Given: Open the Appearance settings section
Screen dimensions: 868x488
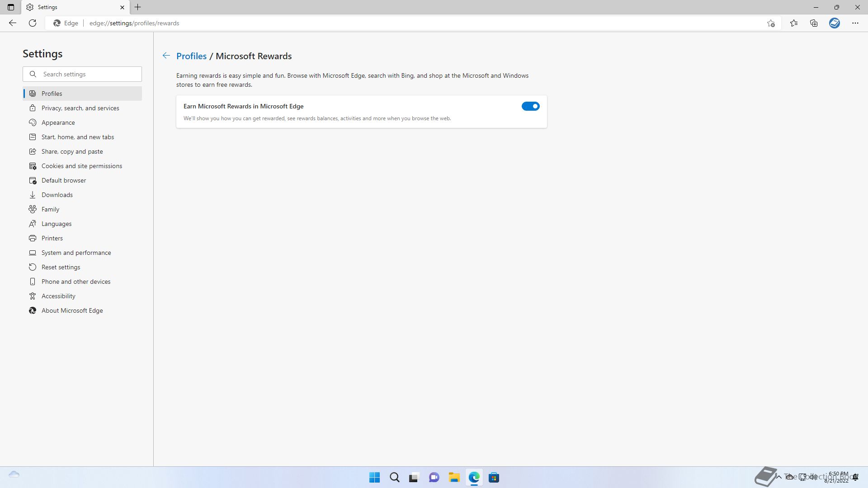Looking at the screenshot, I should 82,122.
